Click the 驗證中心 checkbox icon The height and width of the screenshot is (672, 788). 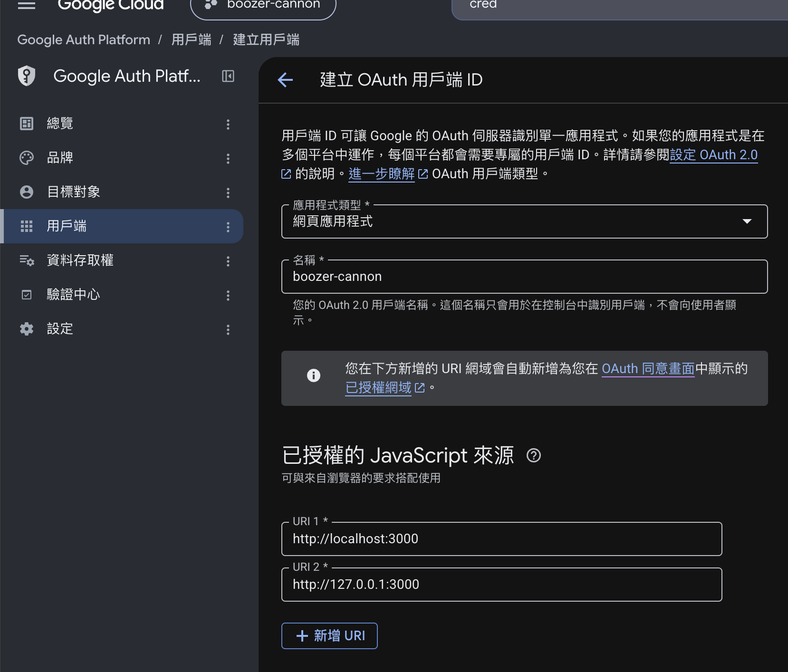[27, 295]
